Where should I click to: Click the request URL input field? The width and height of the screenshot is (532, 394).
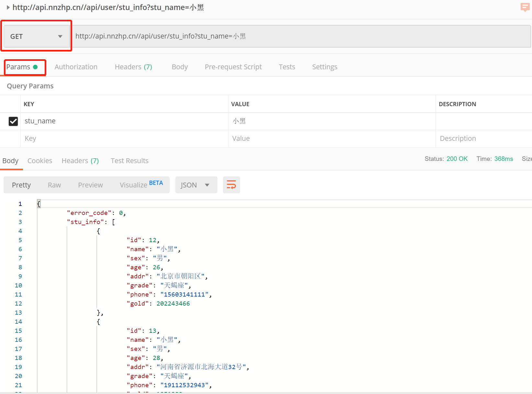coord(301,36)
